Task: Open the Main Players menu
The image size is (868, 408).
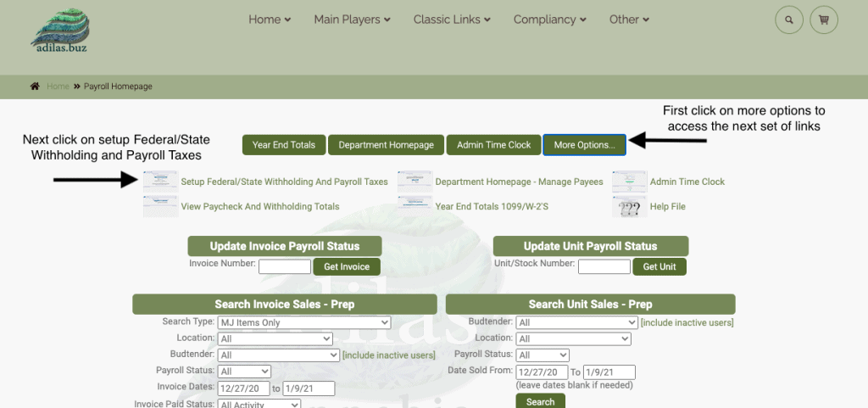Action: [x=352, y=20]
